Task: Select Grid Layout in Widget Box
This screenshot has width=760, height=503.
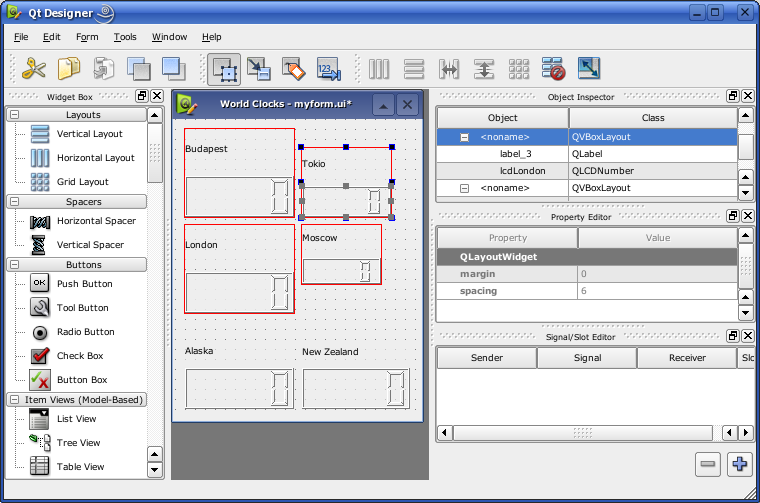Action: 69,182
